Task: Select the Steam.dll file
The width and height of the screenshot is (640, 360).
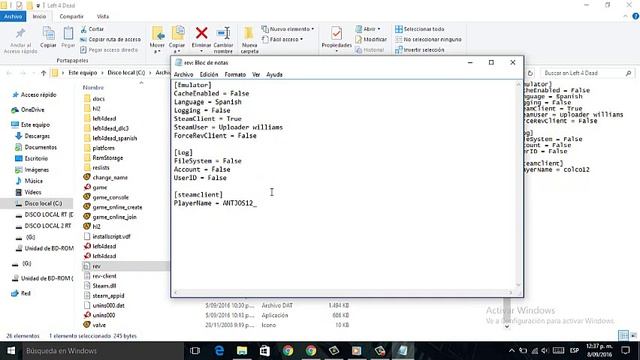Action: [x=100, y=286]
